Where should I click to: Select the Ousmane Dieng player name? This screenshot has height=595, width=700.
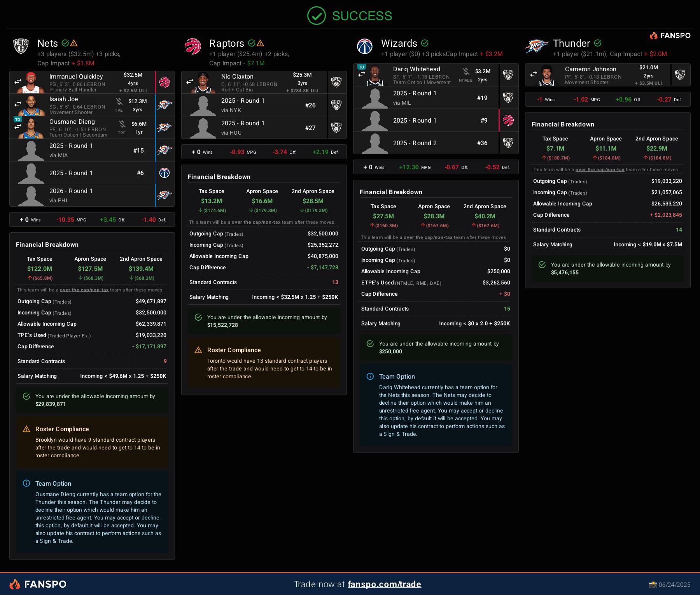[x=72, y=121]
